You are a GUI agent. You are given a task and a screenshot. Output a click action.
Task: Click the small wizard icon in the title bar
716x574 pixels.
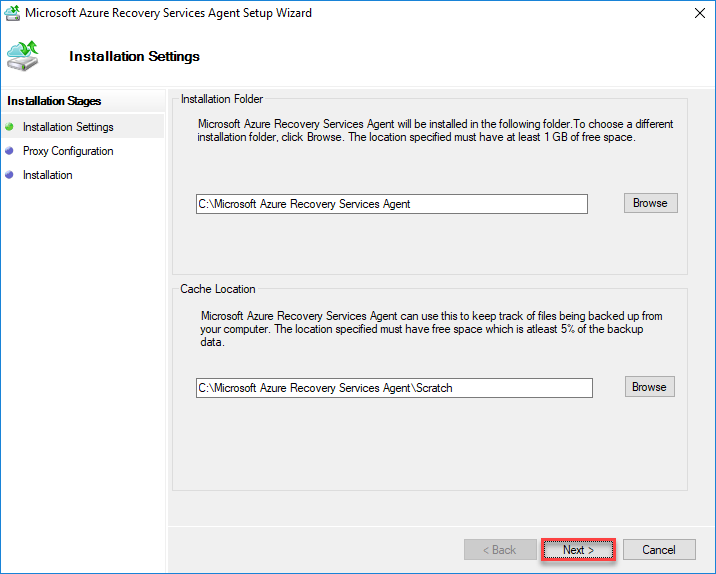12,14
